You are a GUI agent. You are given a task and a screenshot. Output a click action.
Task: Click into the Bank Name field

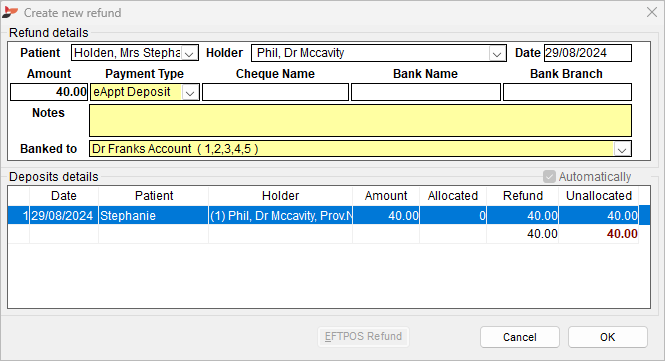pos(426,92)
